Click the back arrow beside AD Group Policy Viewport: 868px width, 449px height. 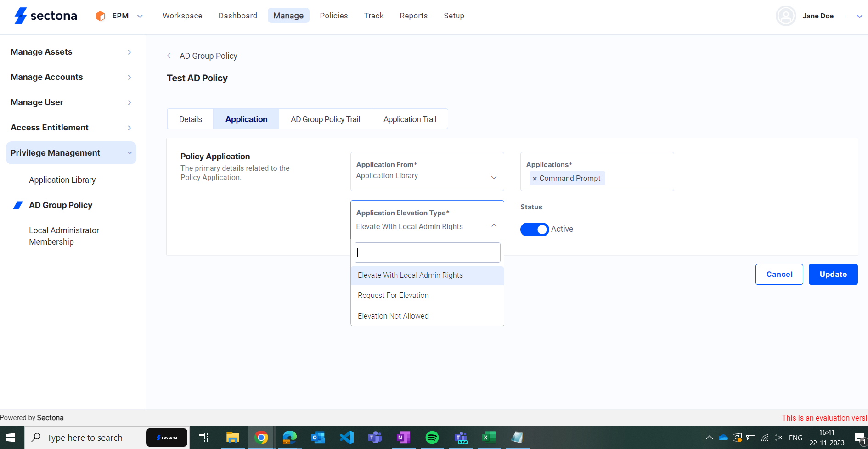coord(169,56)
